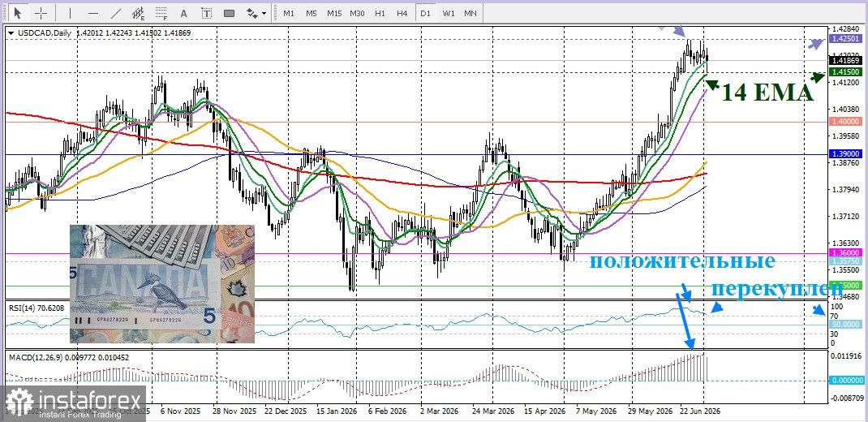
Task: Click the magenta 1.36000 level label
Action: pyautogui.click(x=844, y=253)
